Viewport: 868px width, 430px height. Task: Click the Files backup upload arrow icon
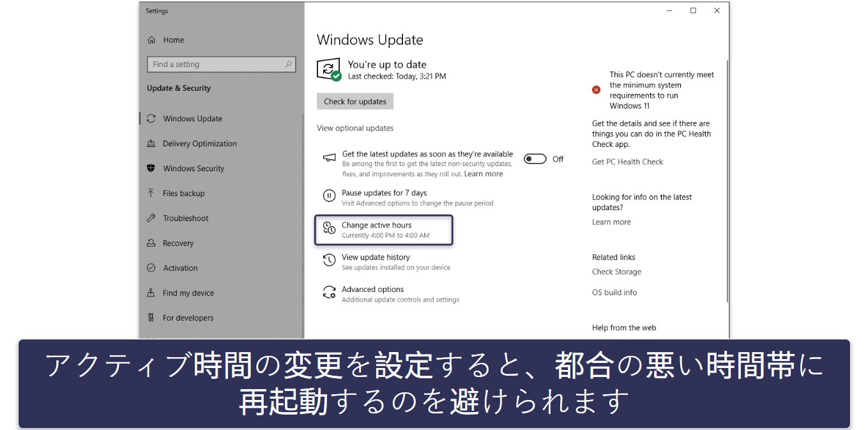(151, 194)
